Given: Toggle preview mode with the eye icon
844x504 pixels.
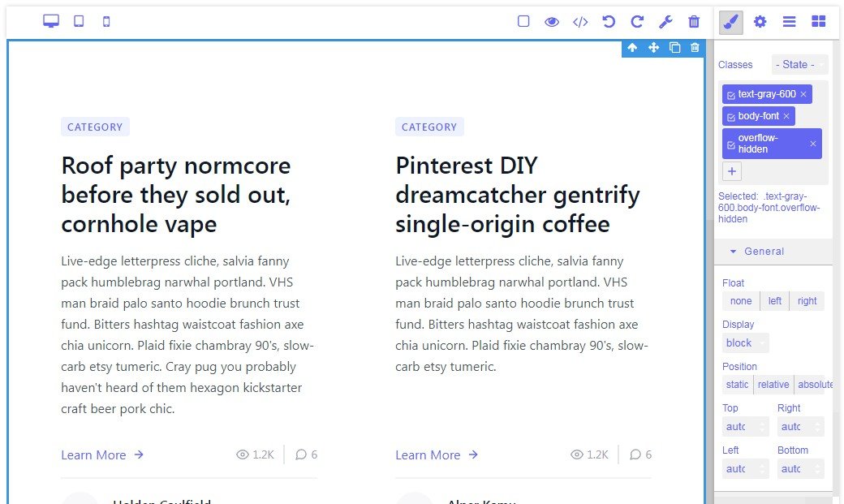Looking at the screenshot, I should pyautogui.click(x=552, y=22).
